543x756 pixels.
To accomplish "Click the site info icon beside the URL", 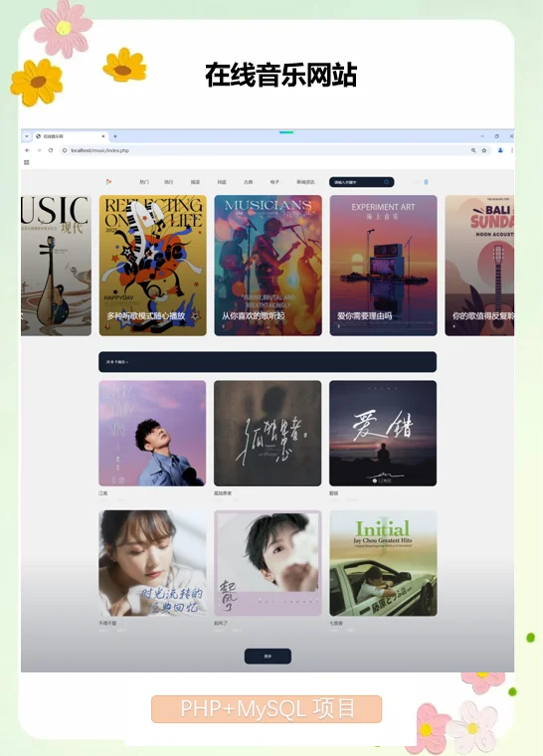I will point(65,150).
